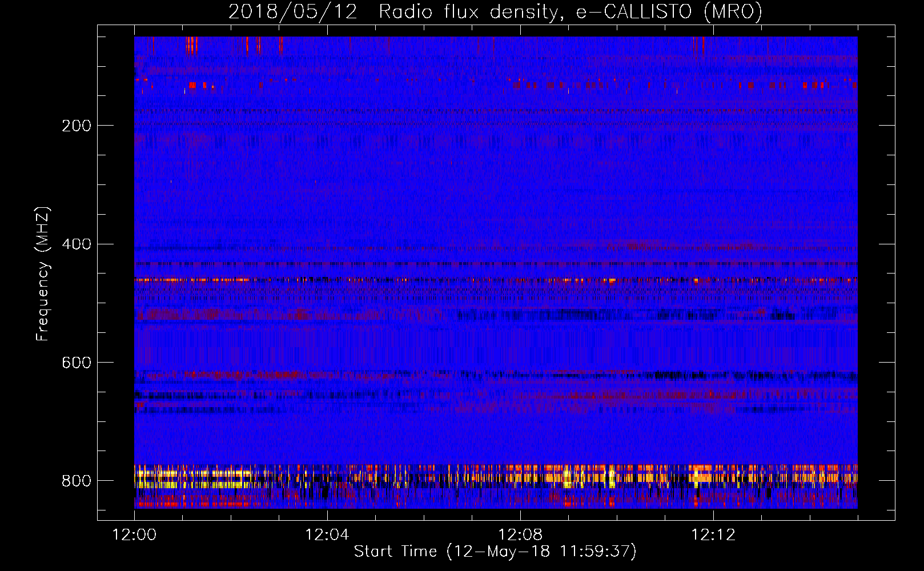Click the 12:00 time tick label
This screenshot has height=571, width=924.
134,535
